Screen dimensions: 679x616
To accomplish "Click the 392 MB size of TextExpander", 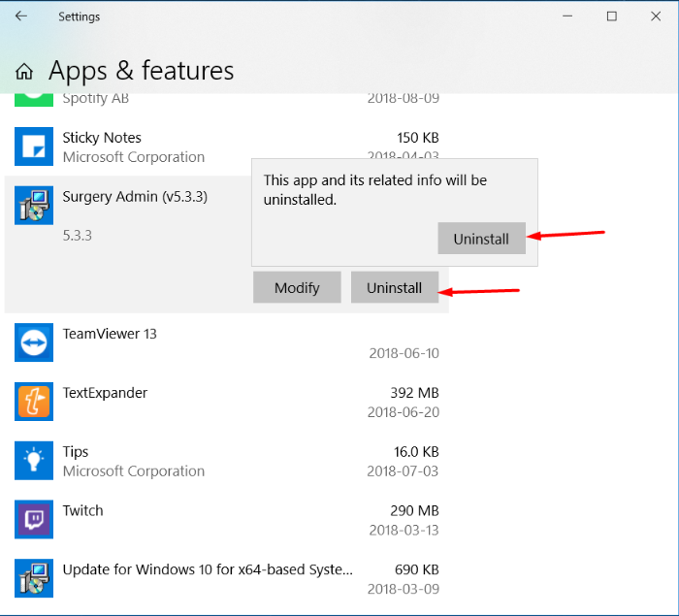I will [x=414, y=393].
